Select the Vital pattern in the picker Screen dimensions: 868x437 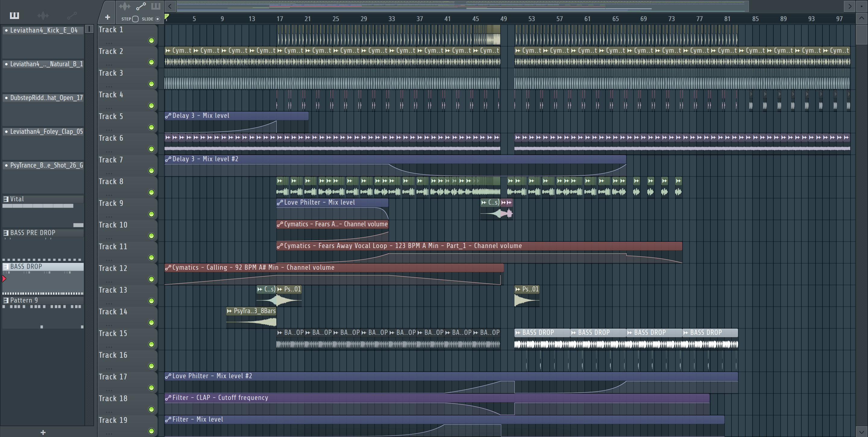(x=43, y=199)
